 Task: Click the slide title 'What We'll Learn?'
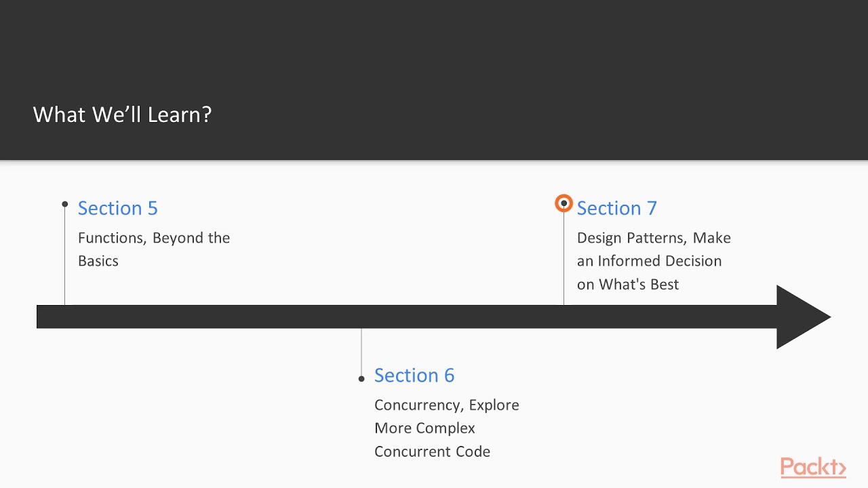tap(123, 114)
